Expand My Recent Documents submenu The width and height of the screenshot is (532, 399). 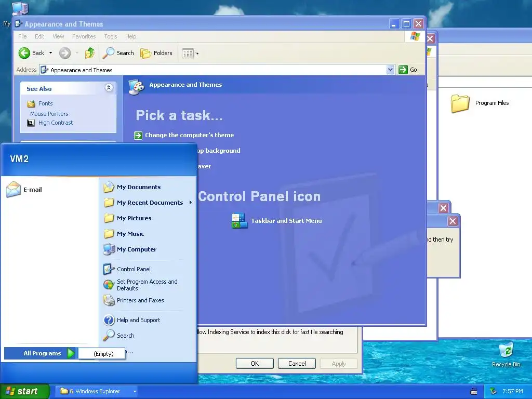[x=190, y=203]
